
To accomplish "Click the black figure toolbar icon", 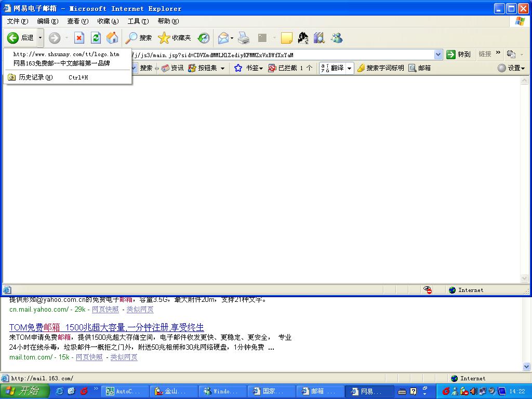I will pyautogui.click(x=303, y=37).
